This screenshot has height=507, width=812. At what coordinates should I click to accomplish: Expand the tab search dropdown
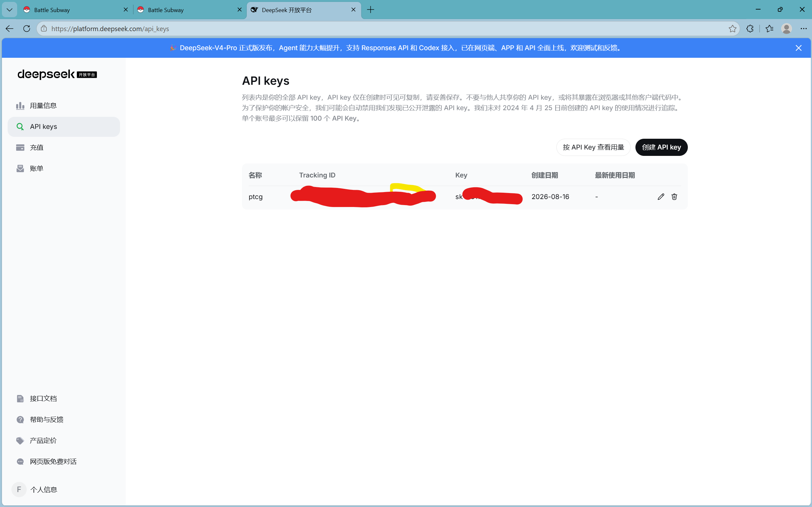point(10,10)
